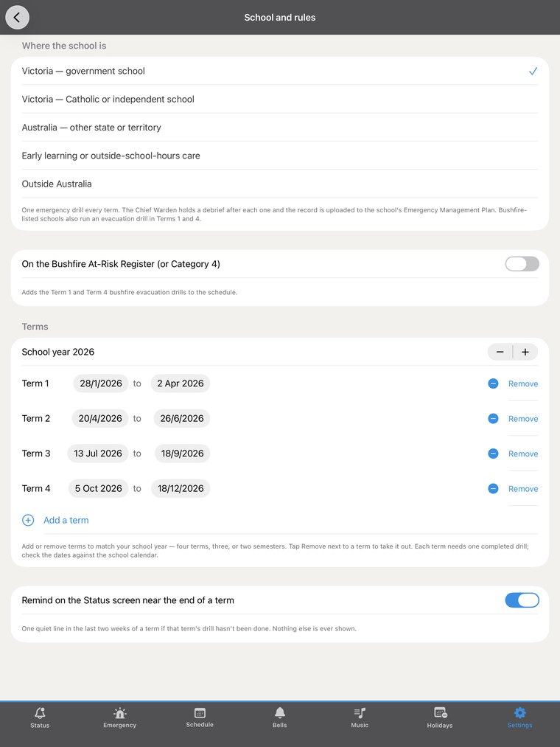Screen dimensions: 560x747
Task: Open the Emergency tab
Action: coord(120,718)
